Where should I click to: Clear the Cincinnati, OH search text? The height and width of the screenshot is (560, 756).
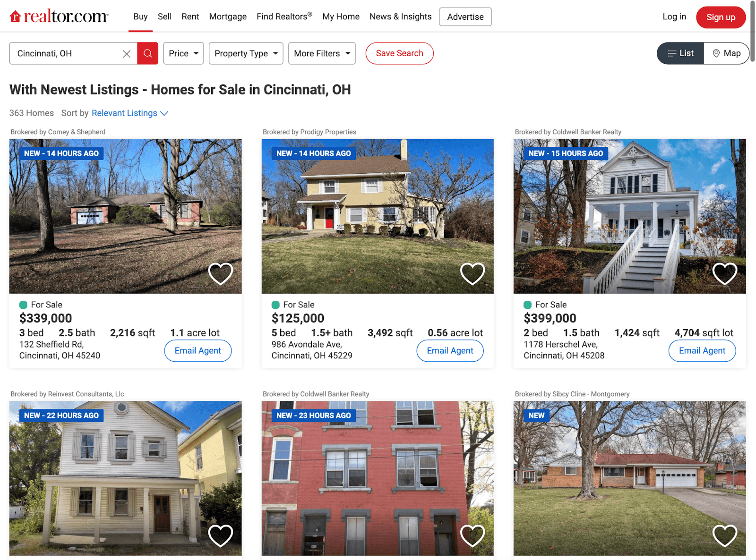click(x=127, y=54)
